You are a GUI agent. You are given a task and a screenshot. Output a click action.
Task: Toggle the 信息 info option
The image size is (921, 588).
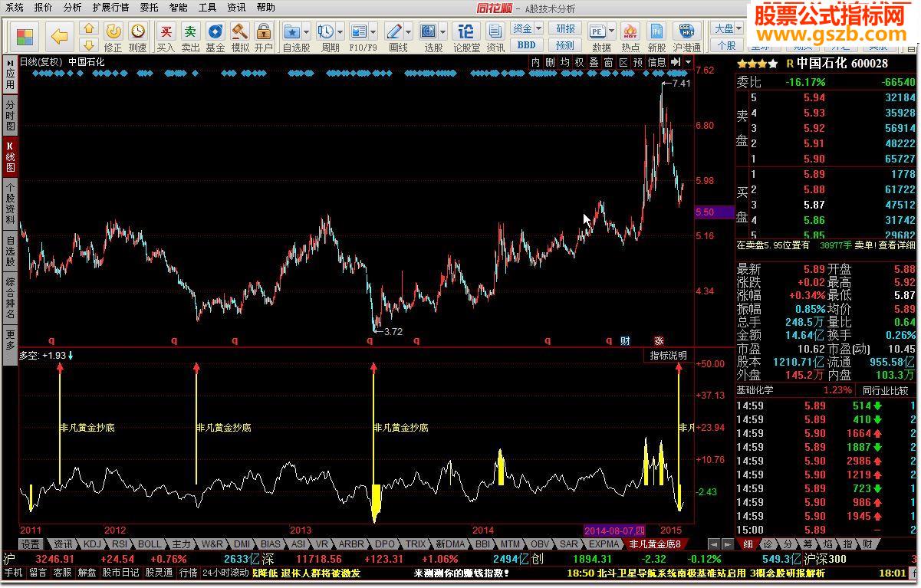click(657, 62)
